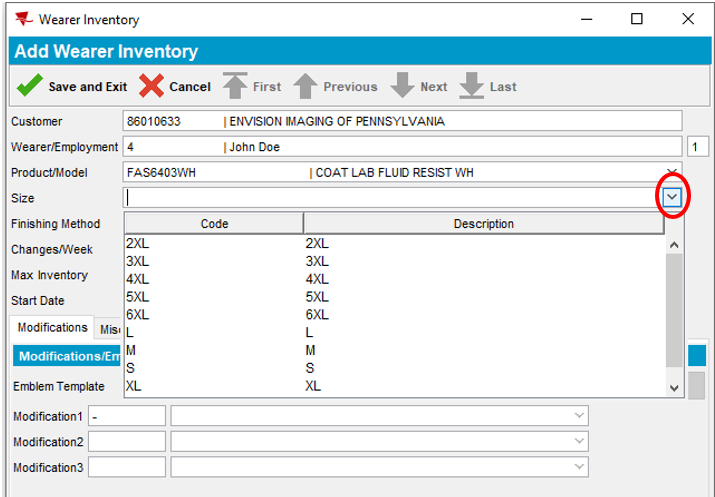
Task: Jump to Previous record arrow
Action: click(x=305, y=86)
